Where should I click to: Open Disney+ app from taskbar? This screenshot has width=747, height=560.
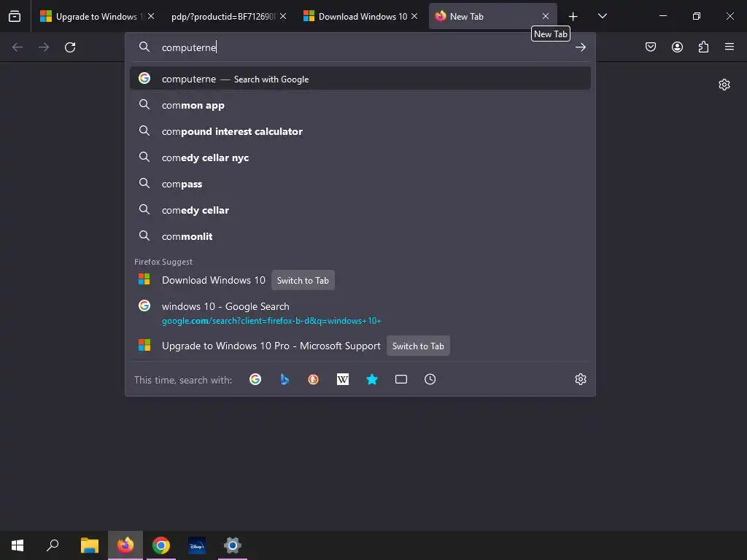pyautogui.click(x=197, y=545)
